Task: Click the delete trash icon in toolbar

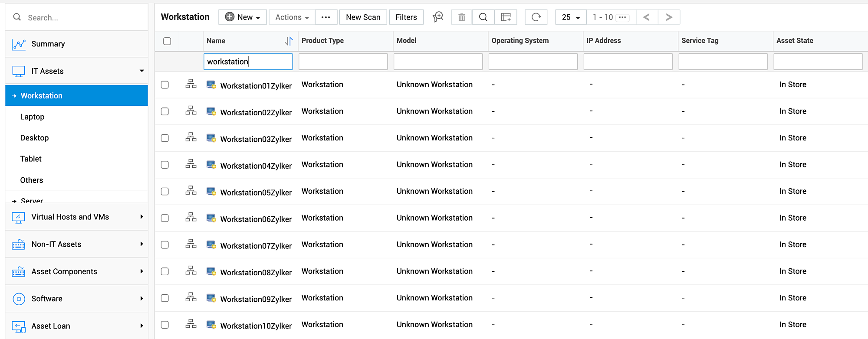Action: [461, 17]
